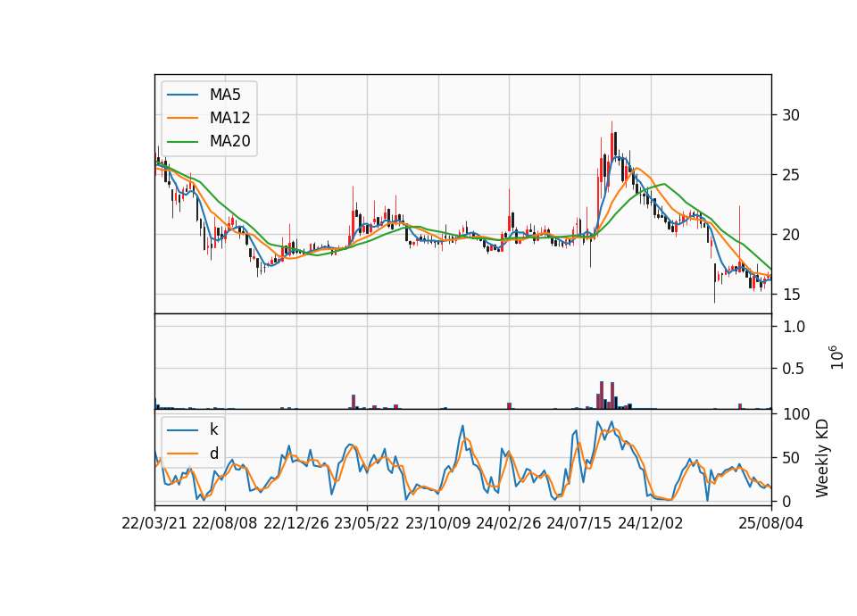Click the volume spike bar near 23/05/22

click(x=354, y=402)
